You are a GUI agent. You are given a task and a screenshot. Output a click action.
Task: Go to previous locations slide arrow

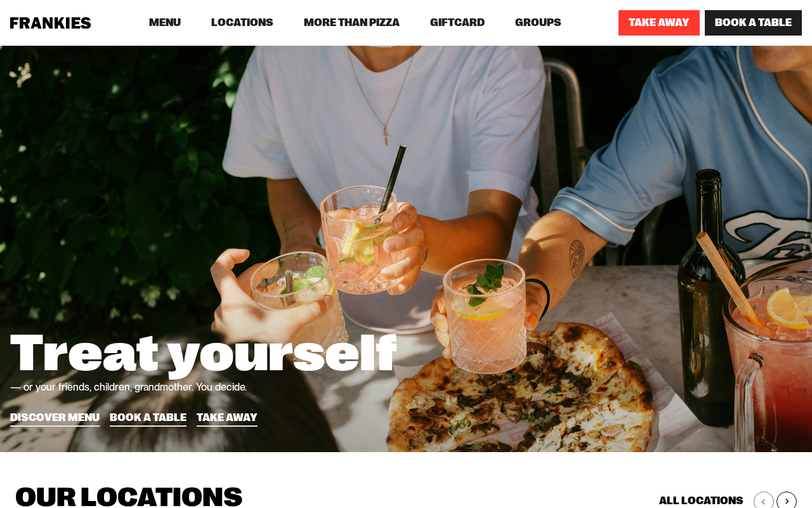tap(764, 500)
